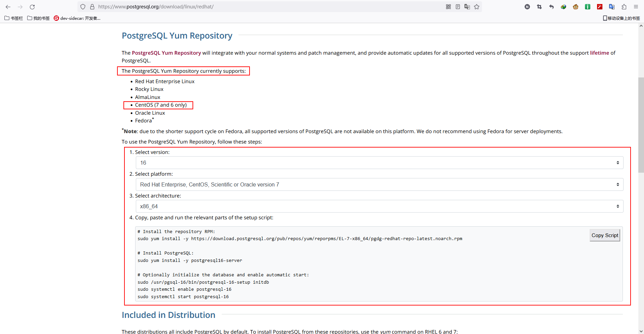644x334 pixels.
Task: Click the scrollbar down arrow
Action: pyautogui.click(x=641, y=331)
